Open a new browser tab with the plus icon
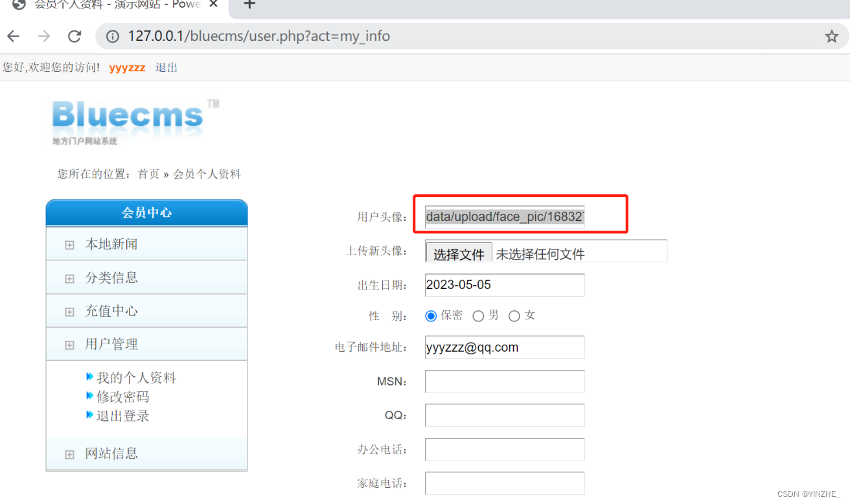This screenshot has height=504, width=850. (249, 5)
